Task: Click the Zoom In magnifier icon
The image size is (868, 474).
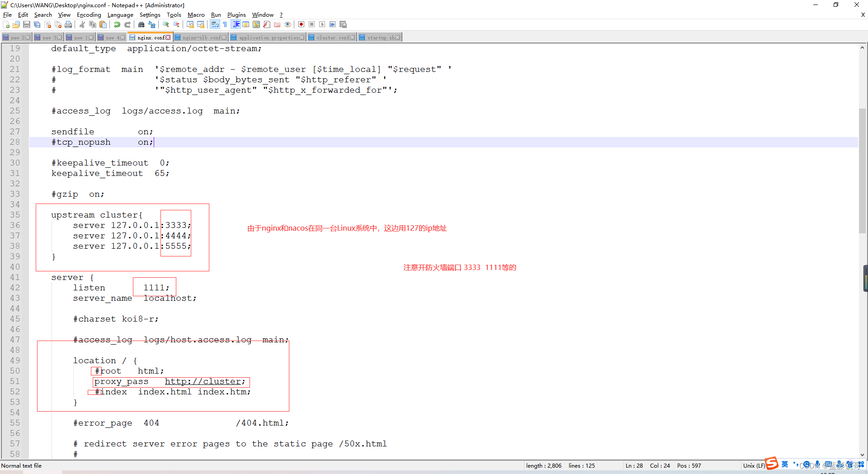Action: 166,24
